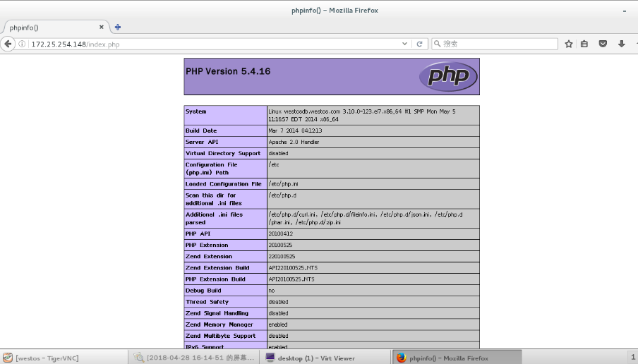This screenshot has width=638, height=364.
Task: Click 'PHP Extension Build' label
Action: (x=215, y=279)
